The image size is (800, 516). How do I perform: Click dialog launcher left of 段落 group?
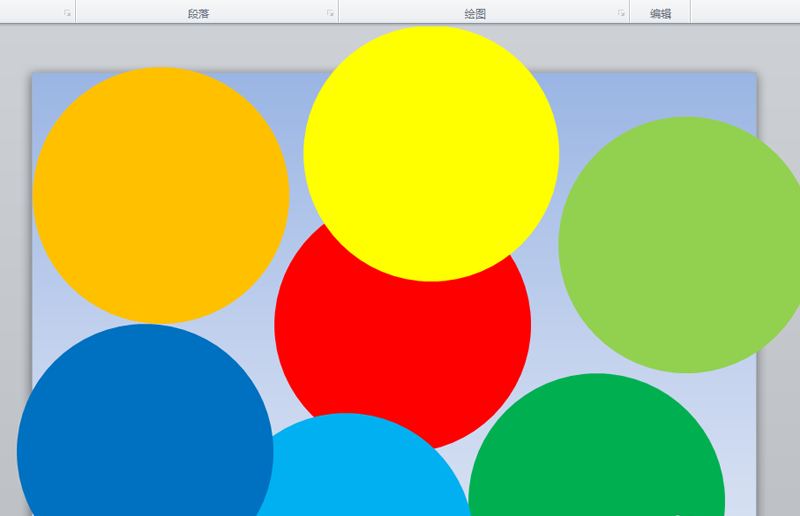tap(67, 14)
